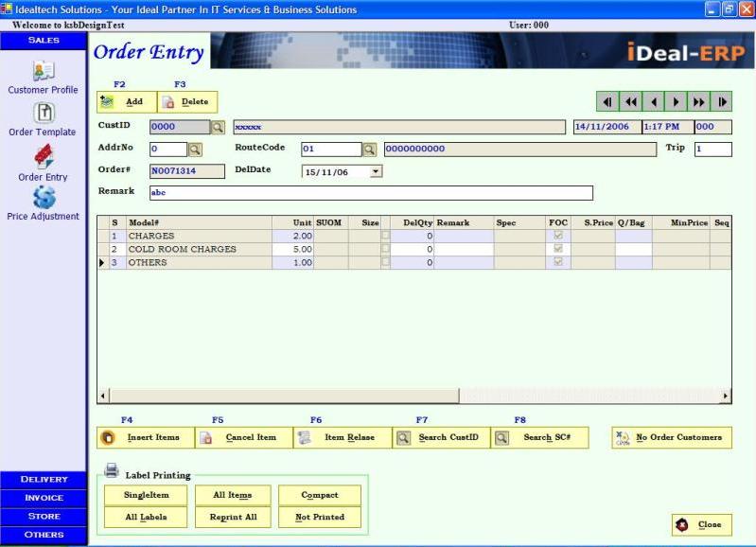Click the Unit value 2.00
This screenshot has height=547, width=756.
tap(292, 236)
